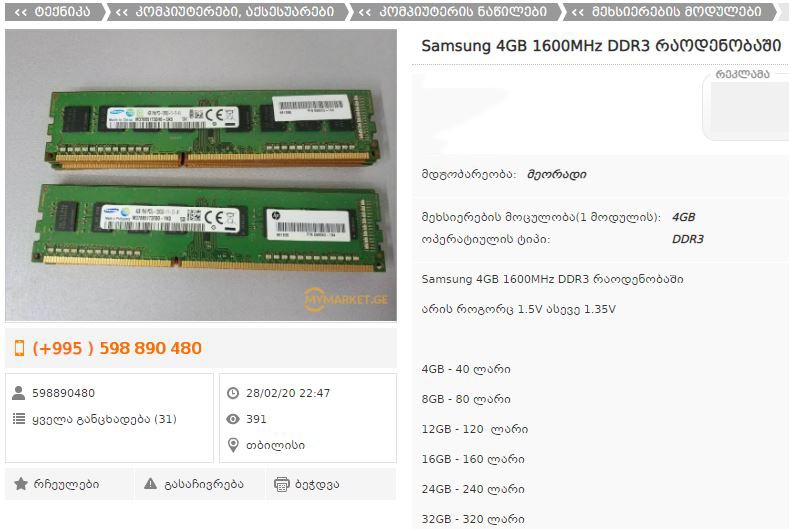Add the listing to რჩეულები favorites
This screenshot has height=529, width=789.
click(x=69, y=484)
